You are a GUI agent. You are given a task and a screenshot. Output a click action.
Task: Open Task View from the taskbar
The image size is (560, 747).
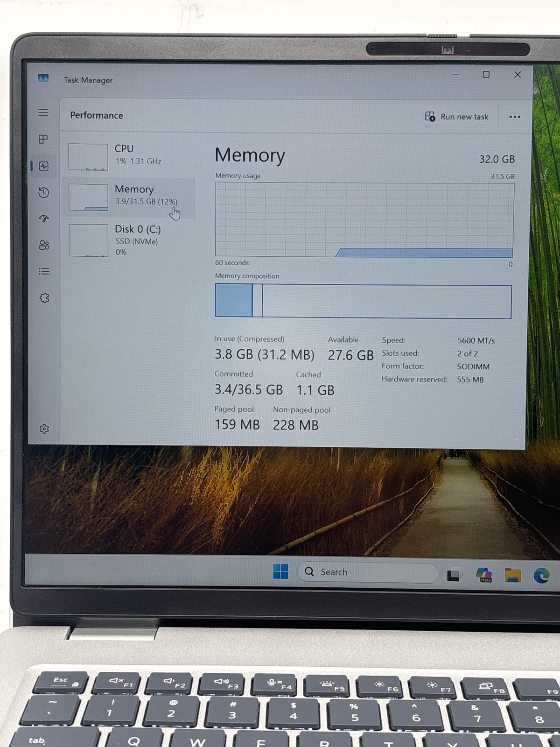(x=453, y=575)
